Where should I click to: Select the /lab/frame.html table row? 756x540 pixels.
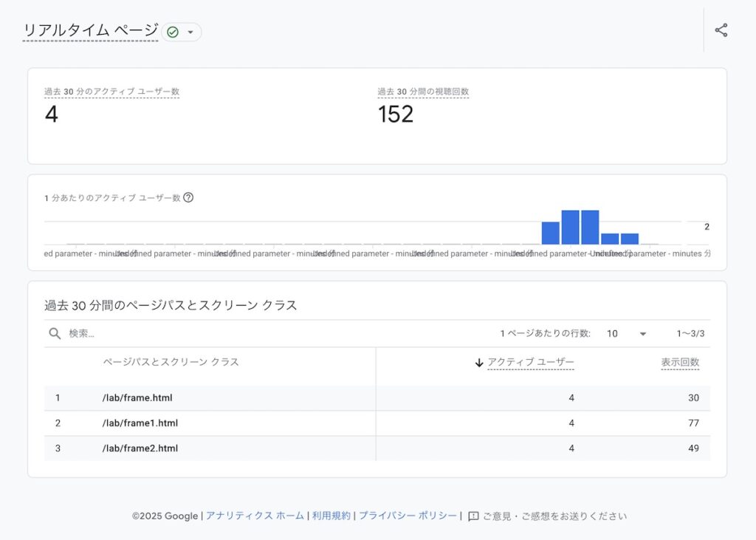click(137, 397)
